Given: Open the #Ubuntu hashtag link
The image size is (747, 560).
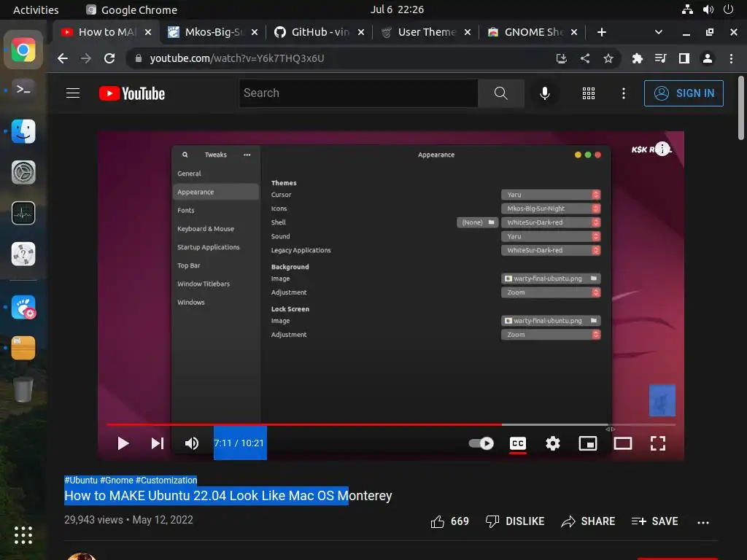Looking at the screenshot, I should click(80, 480).
